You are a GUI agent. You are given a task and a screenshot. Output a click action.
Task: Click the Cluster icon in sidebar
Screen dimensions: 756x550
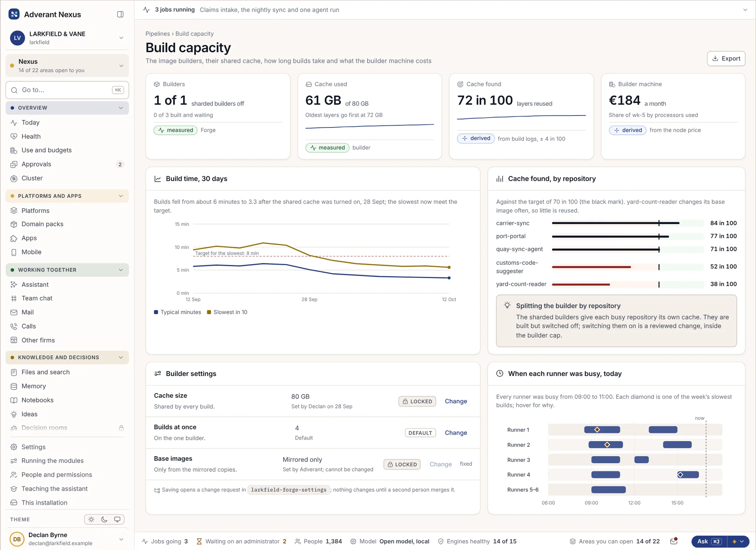14,178
